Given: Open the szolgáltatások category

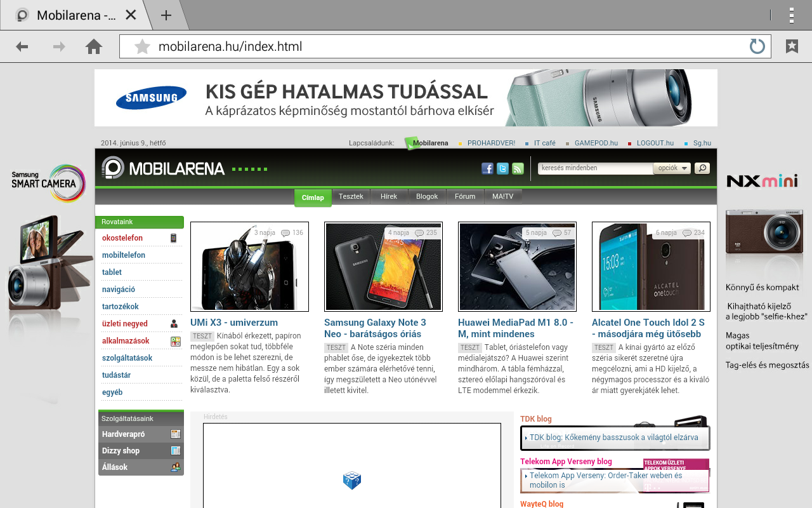Looking at the screenshot, I should [127, 358].
